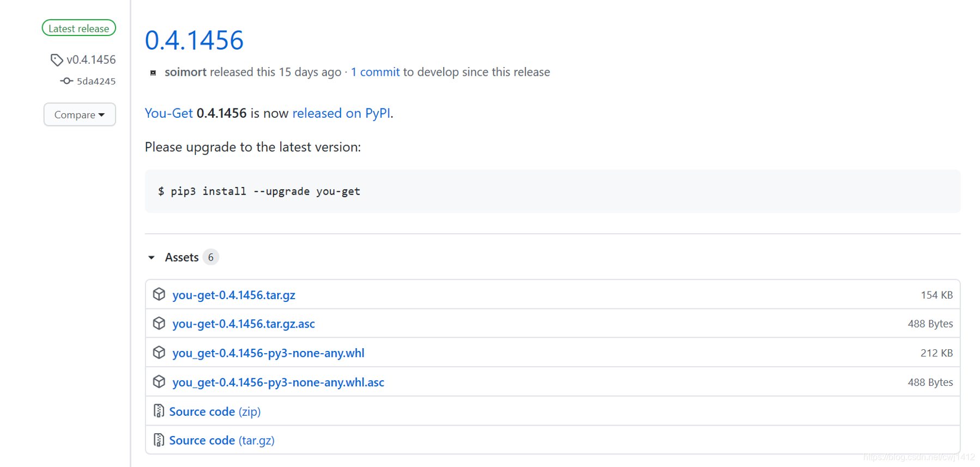Click 'Please upgrade to the latest version:' text

point(253,147)
